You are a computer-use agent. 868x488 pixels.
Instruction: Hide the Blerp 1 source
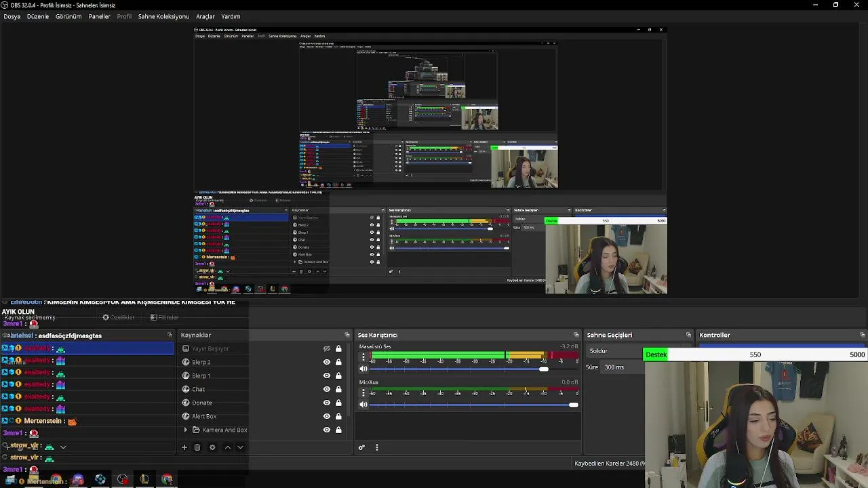point(327,375)
